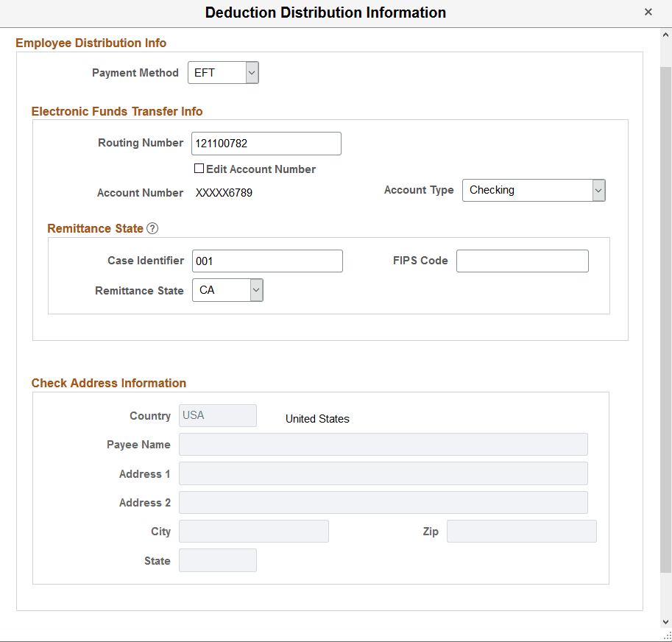Click the United States country text
This screenshot has width=672, height=642.
click(x=317, y=418)
